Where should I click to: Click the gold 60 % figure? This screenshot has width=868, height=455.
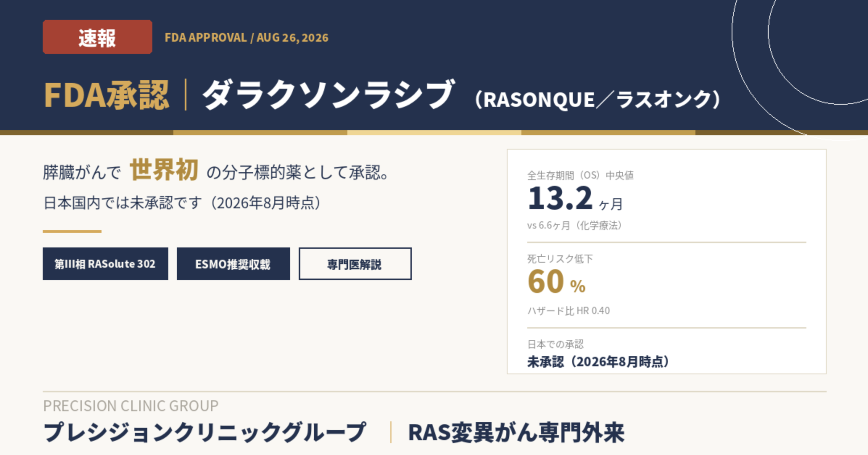click(x=557, y=282)
